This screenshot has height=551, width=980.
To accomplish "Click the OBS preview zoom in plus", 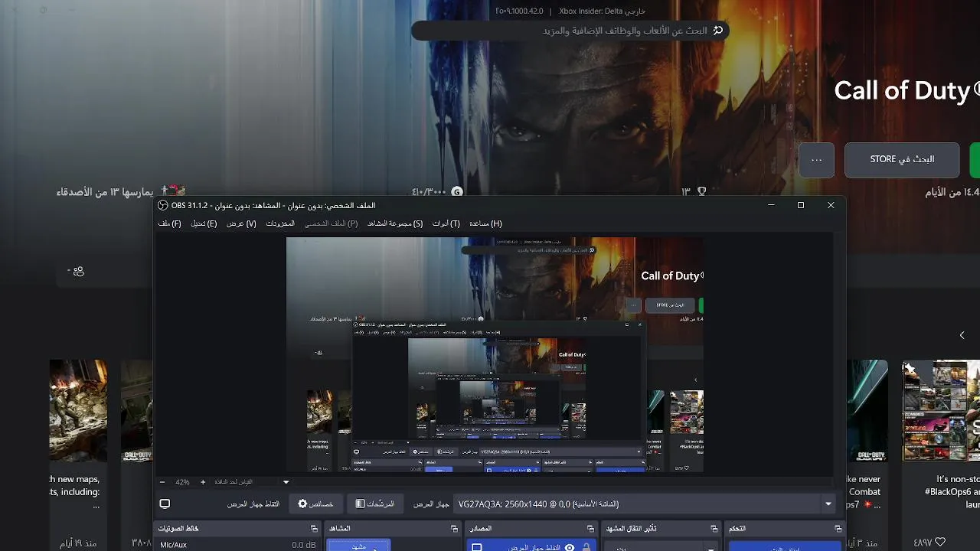I will click(x=203, y=482).
